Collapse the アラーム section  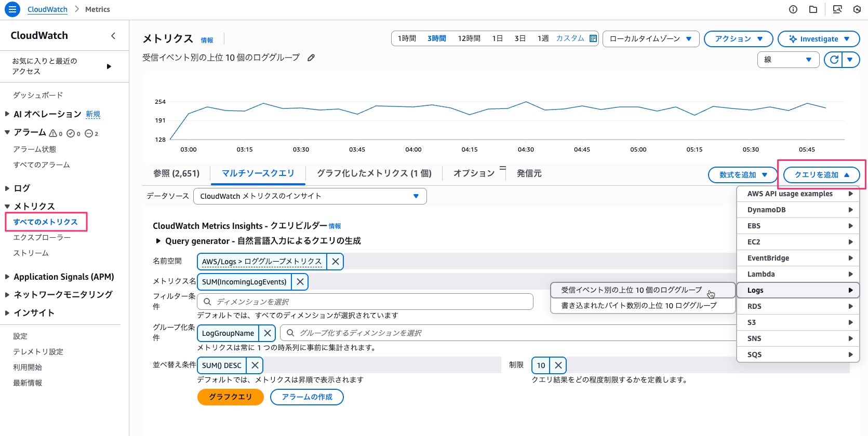(x=7, y=132)
